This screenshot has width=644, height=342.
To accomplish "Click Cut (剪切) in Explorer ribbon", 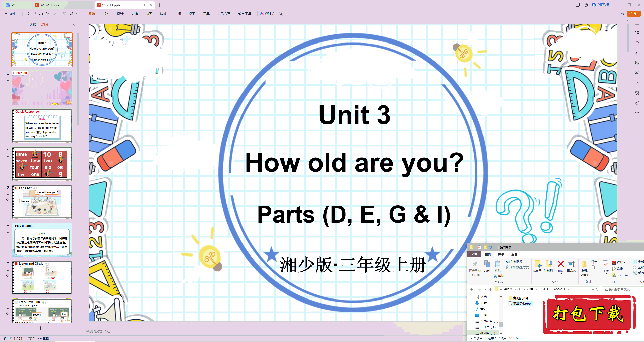I will pos(499,276).
